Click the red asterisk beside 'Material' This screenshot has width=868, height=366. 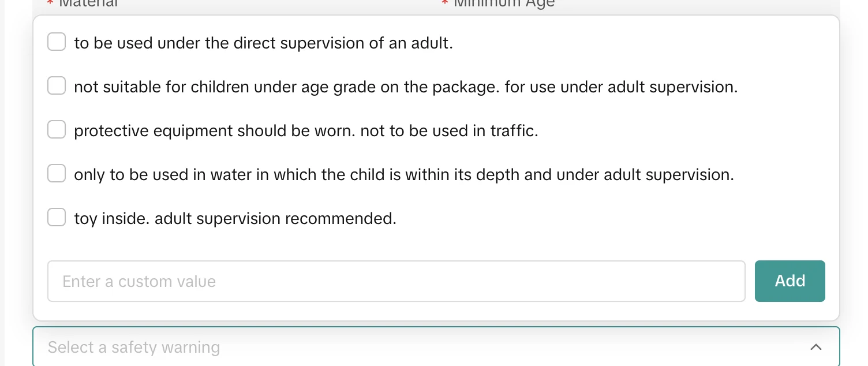51,5
